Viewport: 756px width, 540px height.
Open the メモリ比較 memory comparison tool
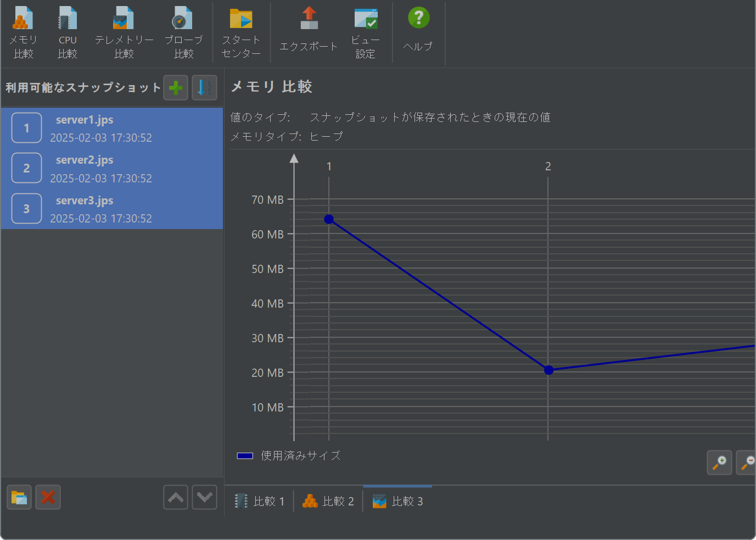(23, 32)
